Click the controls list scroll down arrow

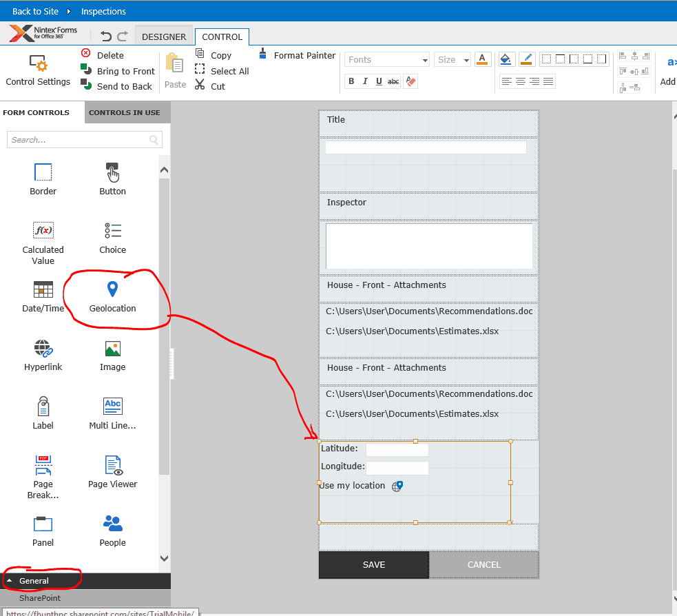(x=164, y=558)
